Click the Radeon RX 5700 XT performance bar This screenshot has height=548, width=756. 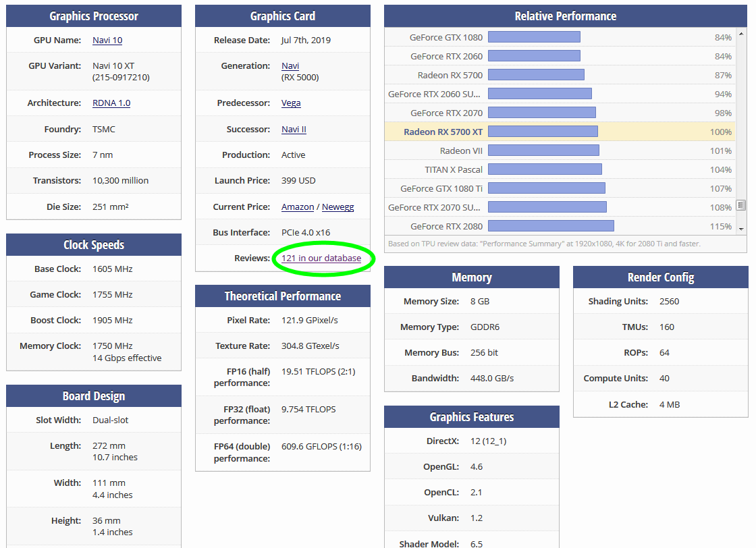(543, 132)
